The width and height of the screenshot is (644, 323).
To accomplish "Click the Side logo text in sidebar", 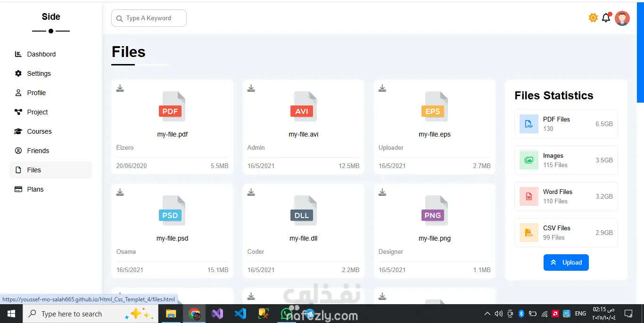I will [51, 16].
